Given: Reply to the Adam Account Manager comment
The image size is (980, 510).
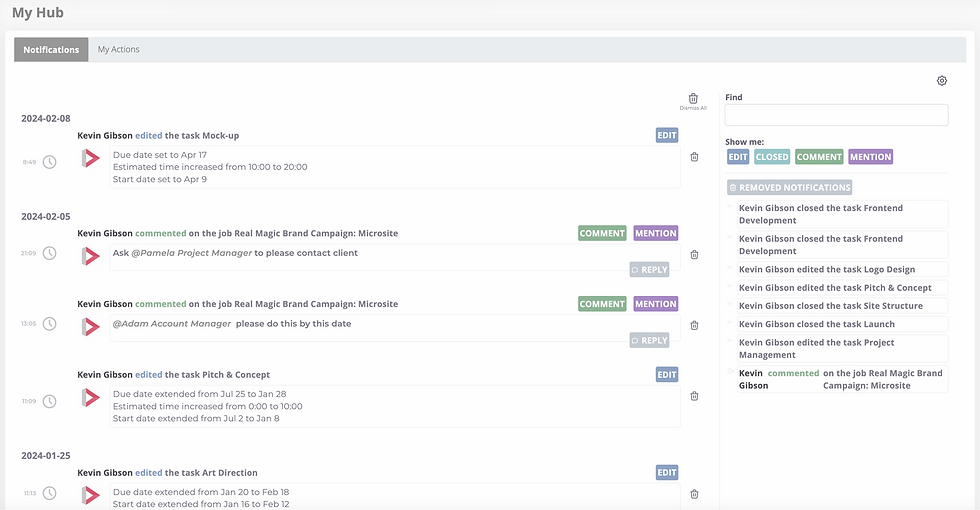Looking at the screenshot, I should click(x=649, y=340).
